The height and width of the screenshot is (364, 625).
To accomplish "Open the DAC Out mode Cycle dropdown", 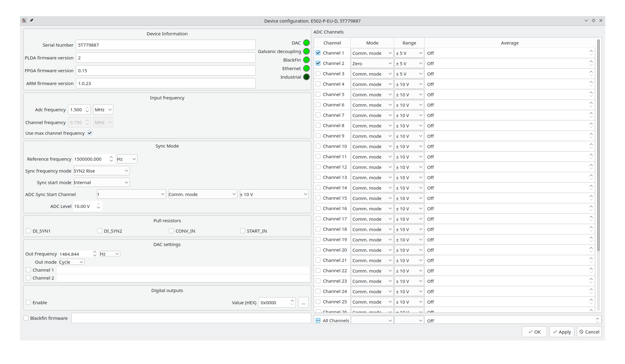I will click(72, 262).
